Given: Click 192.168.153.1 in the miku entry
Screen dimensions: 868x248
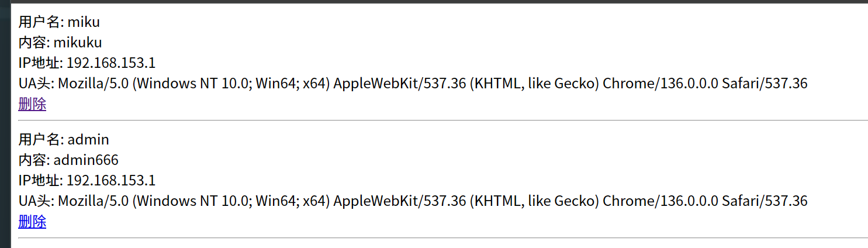Looking at the screenshot, I should [111, 63].
